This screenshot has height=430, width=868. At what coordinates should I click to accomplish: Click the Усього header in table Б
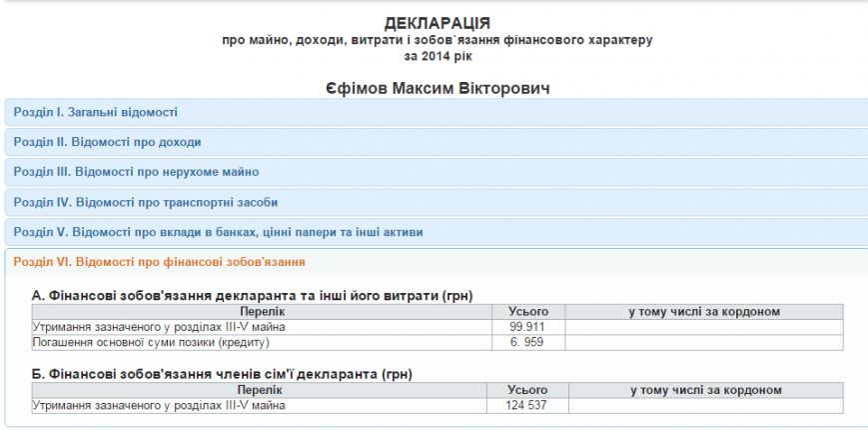click(x=527, y=390)
